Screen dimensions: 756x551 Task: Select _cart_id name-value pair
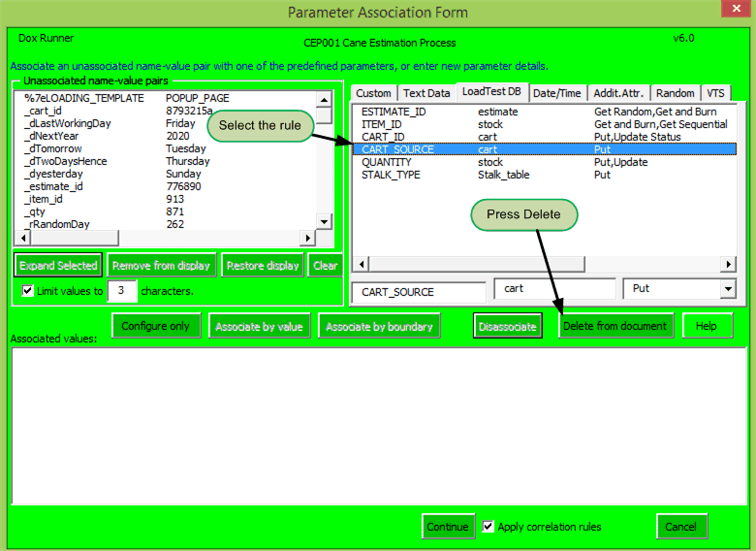pyautogui.click(x=167, y=111)
